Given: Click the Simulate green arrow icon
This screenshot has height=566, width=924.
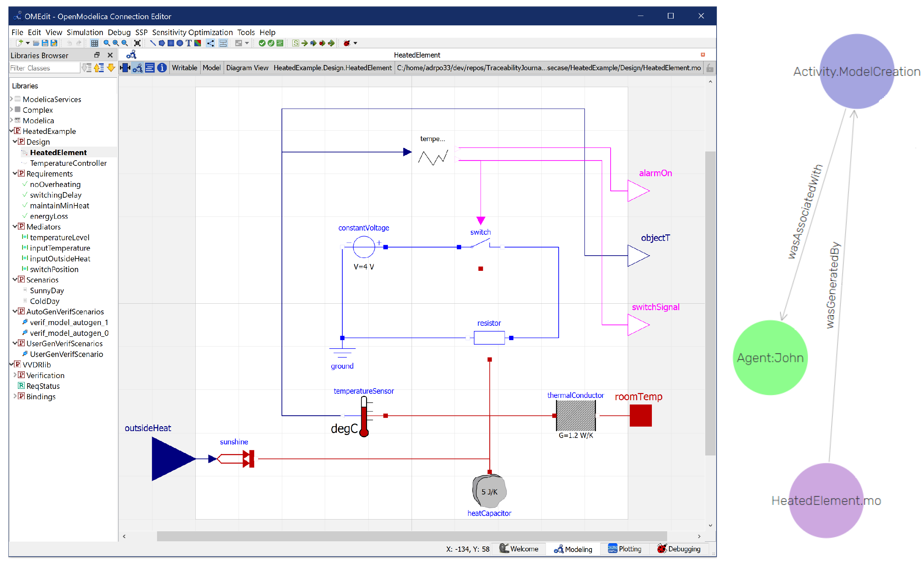Looking at the screenshot, I should pos(305,43).
